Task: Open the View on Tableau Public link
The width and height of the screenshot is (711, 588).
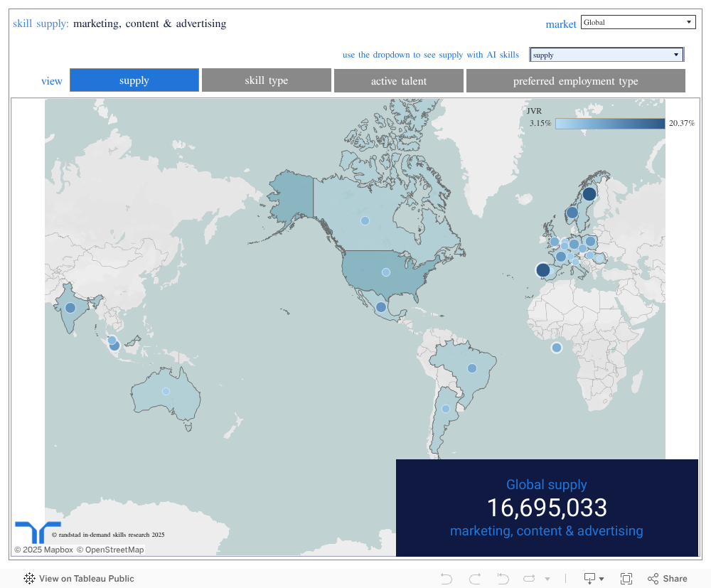Action: coord(85,578)
